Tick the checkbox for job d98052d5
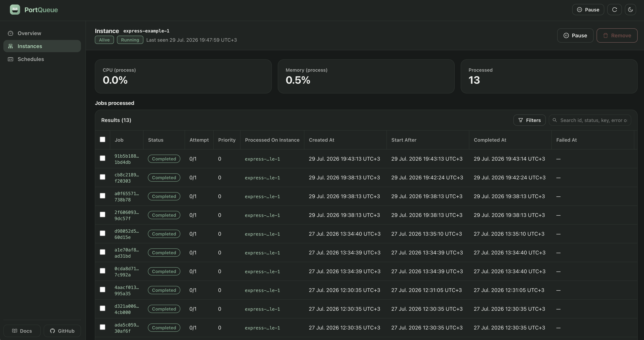This screenshot has width=644, height=340. click(103, 233)
